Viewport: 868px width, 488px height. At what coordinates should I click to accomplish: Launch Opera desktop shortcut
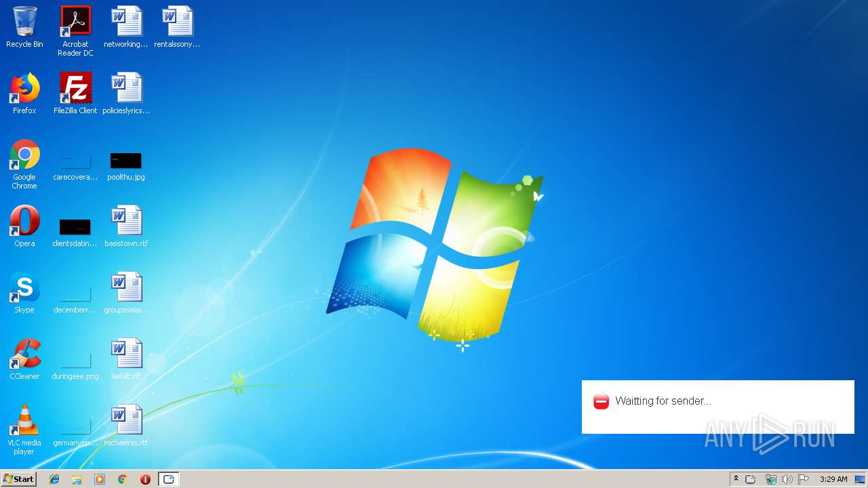tap(24, 226)
